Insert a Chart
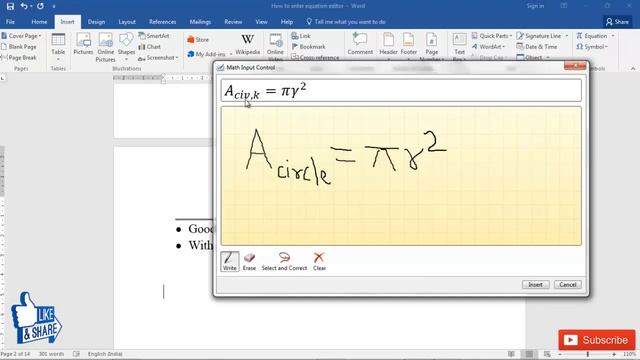This screenshot has height=360, width=640. [149, 47]
